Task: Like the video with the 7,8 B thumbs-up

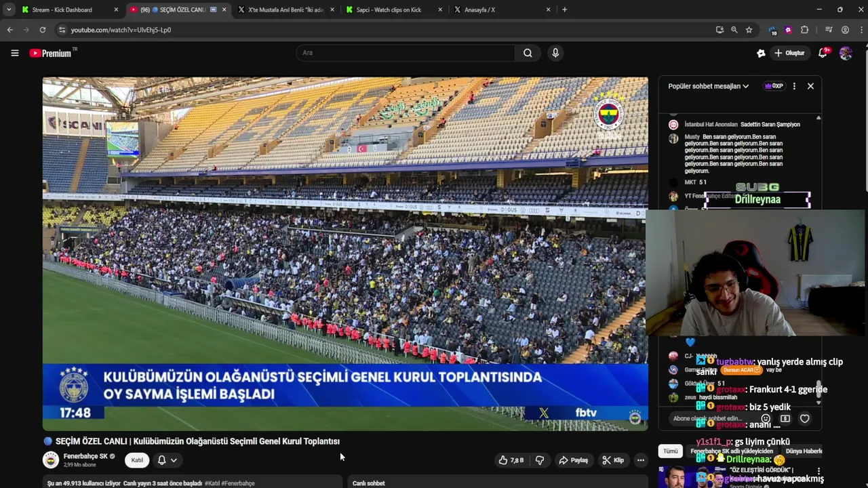Action: coord(511,460)
